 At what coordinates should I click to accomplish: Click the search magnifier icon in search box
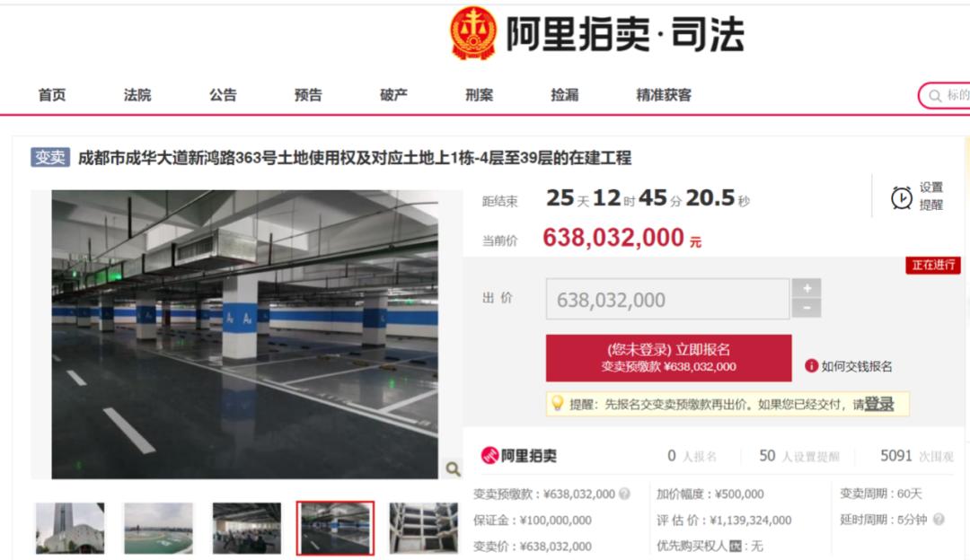point(935,96)
